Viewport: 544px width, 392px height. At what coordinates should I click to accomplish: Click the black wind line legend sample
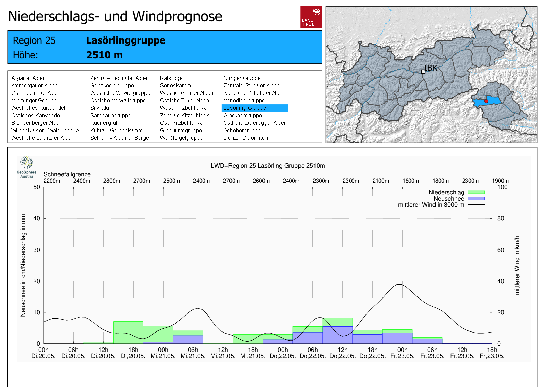pos(476,205)
